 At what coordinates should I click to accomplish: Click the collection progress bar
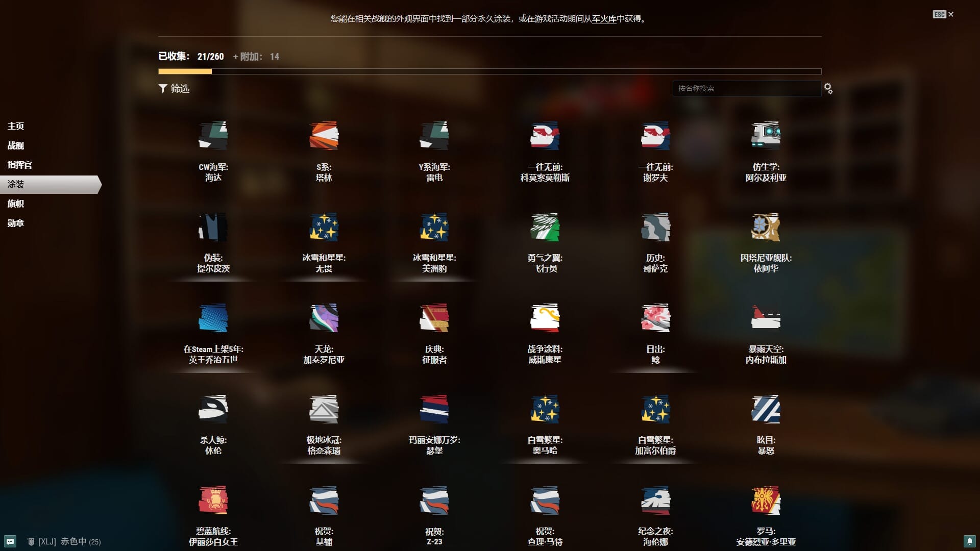489,71
